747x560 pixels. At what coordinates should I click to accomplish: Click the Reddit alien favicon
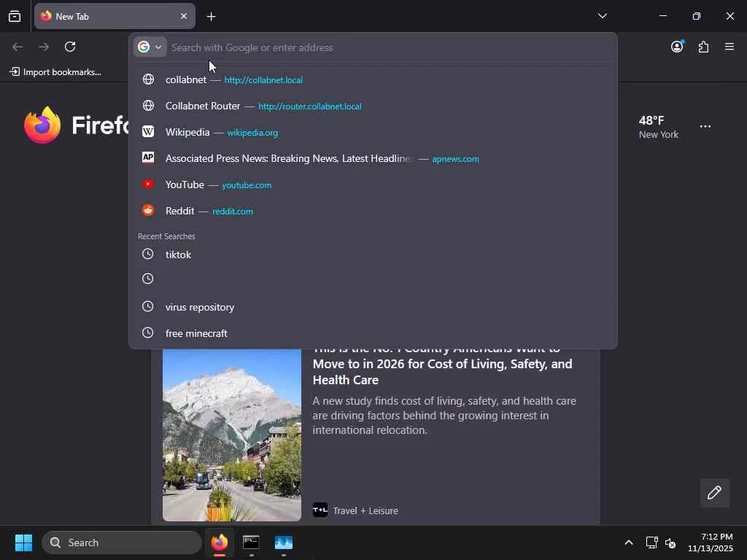(x=148, y=210)
